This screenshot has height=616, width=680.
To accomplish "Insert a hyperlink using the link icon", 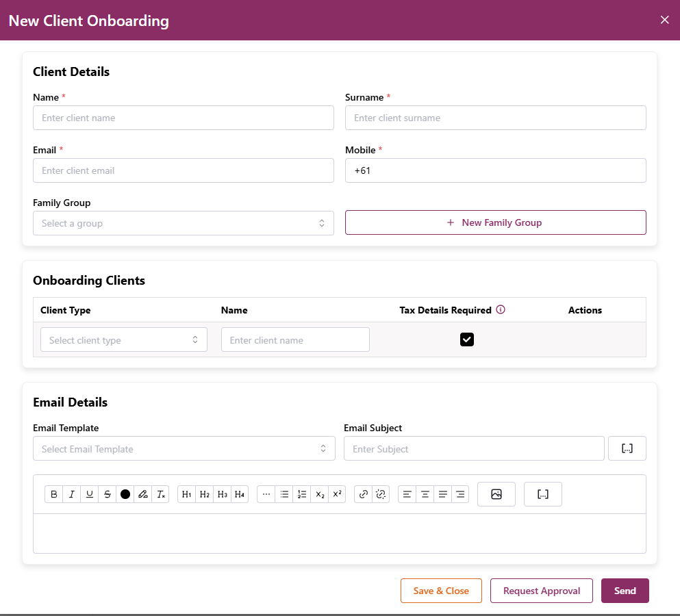I will (x=364, y=494).
